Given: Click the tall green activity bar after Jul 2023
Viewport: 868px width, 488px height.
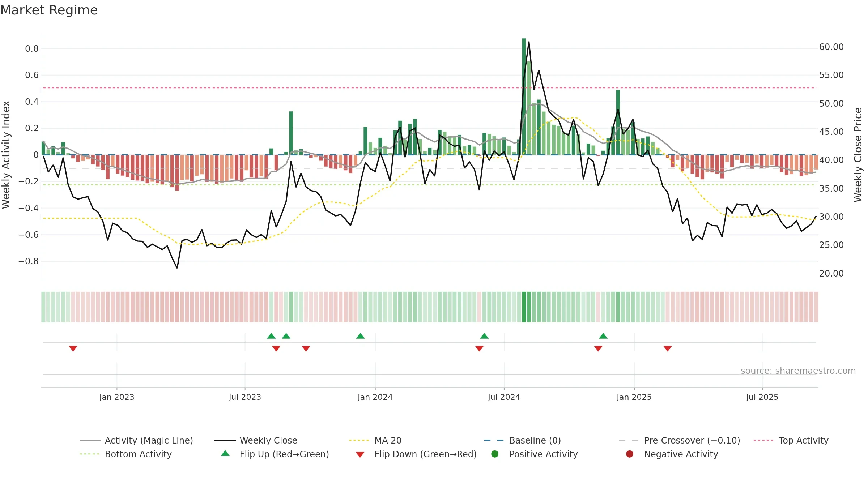Looking at the screenshot, I should coord(291,133).
